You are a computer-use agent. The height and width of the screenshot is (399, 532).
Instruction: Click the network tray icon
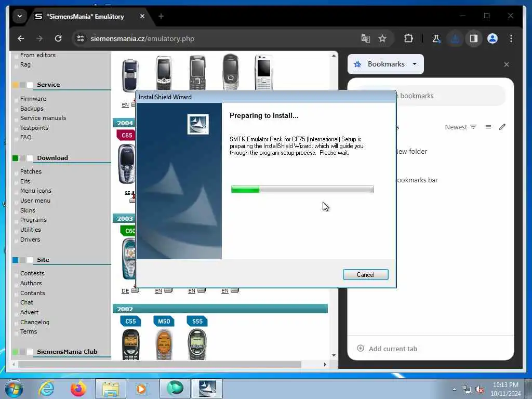coord(467,390)
